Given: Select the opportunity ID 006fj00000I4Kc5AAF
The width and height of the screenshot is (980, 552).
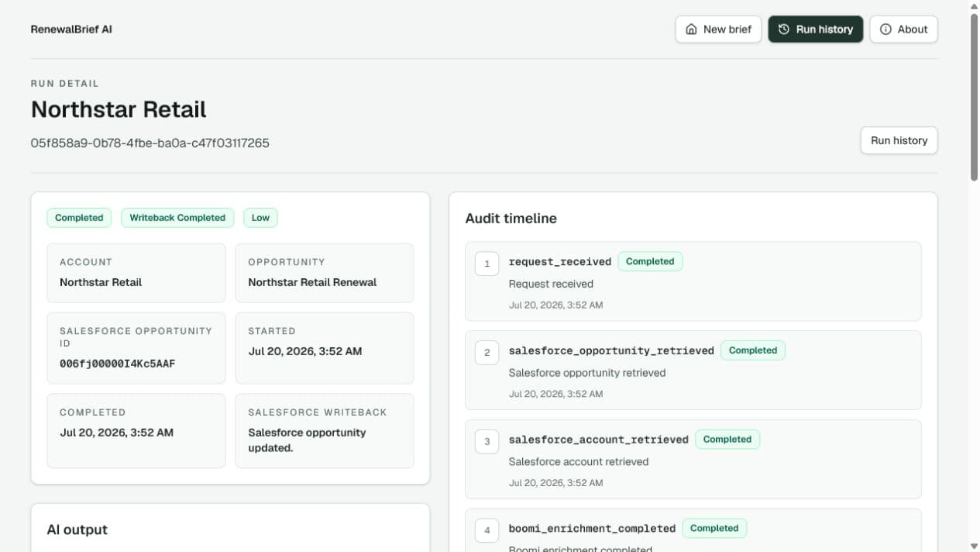Looking at the screenshot, I should (118, 364).
